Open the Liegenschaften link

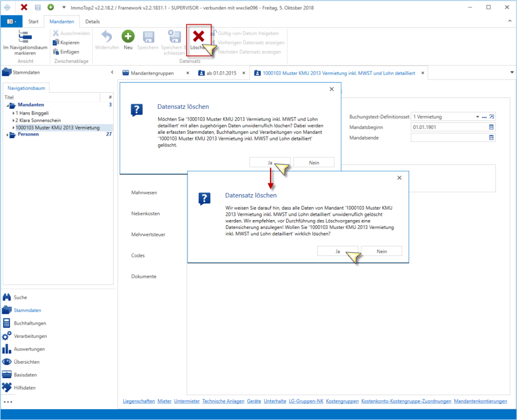point(139,401)
